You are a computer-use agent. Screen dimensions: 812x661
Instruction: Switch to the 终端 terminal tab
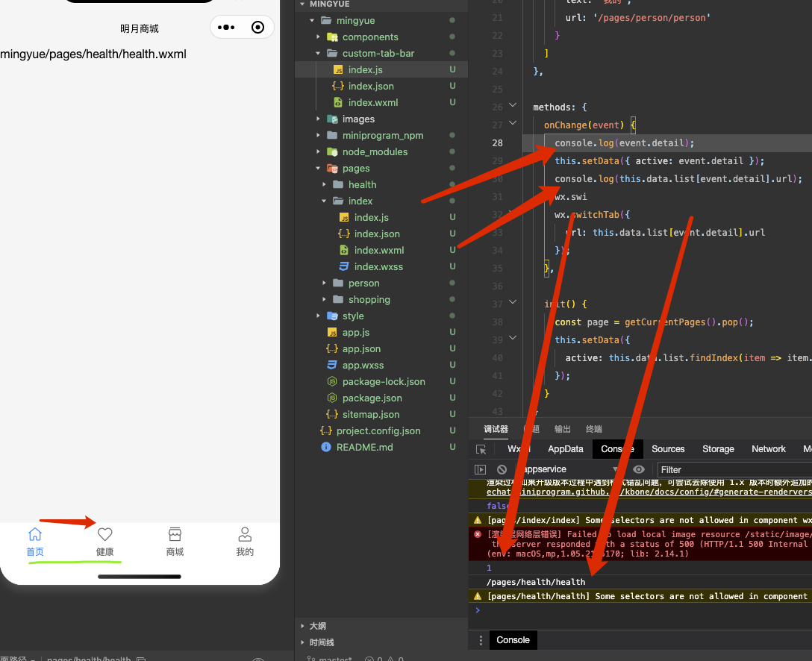(x=594, y=429)
